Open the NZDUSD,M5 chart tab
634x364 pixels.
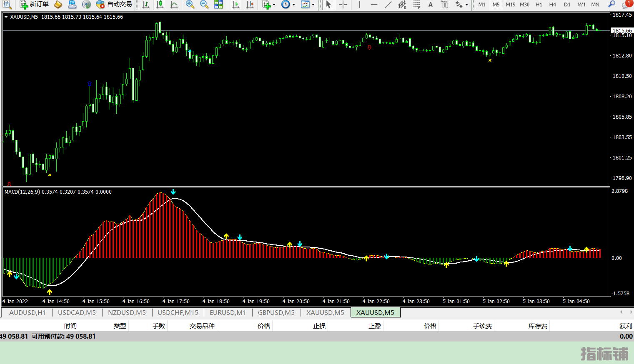pos(127,312)
